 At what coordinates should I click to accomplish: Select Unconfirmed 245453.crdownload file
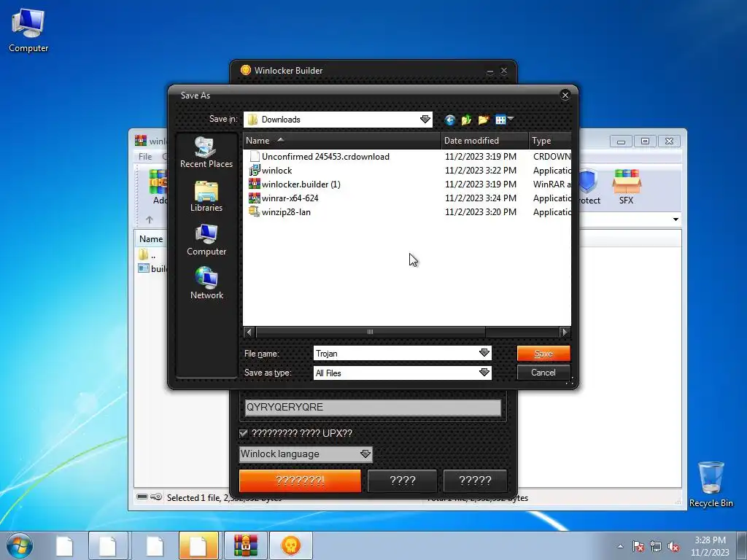coord(325,157)
